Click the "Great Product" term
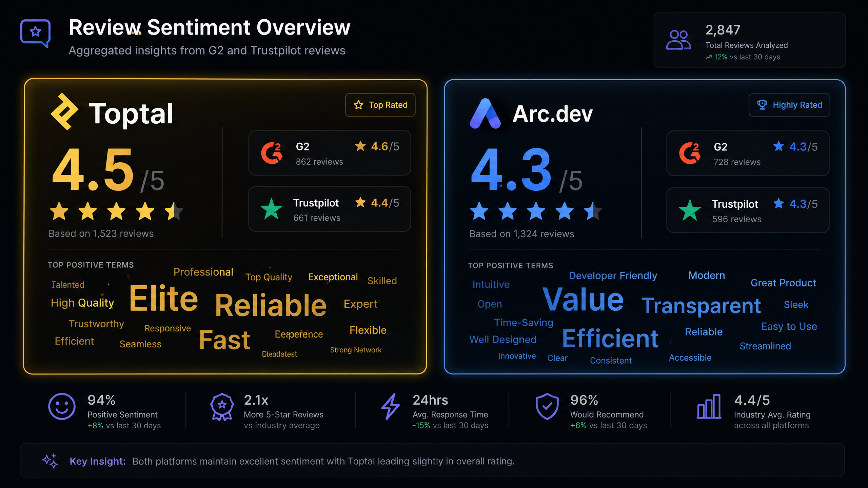 pos(783,283)
